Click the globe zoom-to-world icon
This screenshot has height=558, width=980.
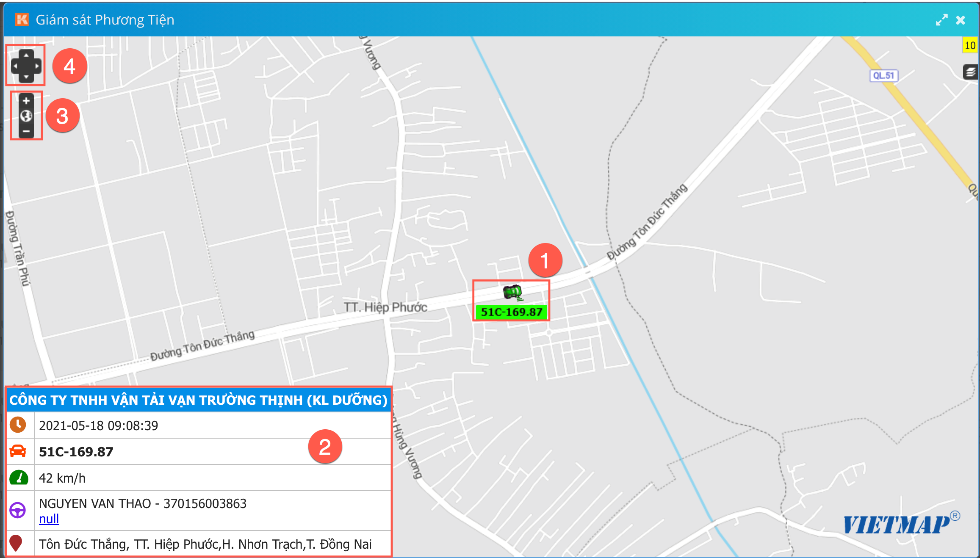click(26, 116)
